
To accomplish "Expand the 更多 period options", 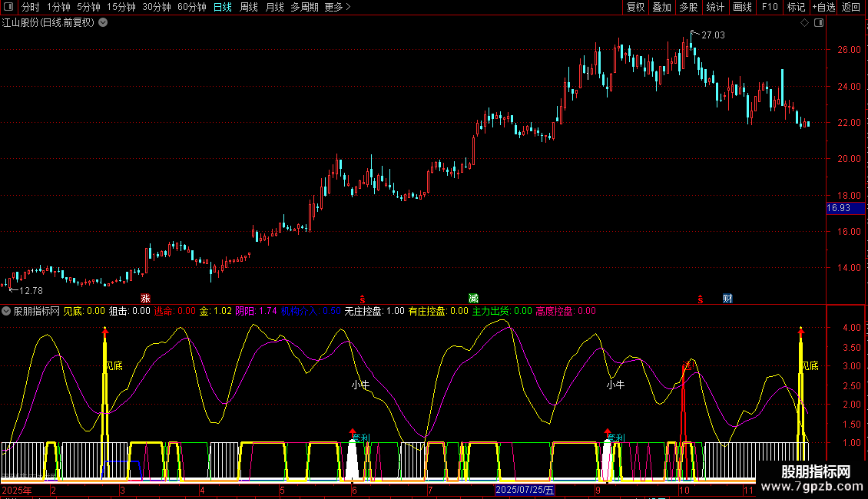I will [x=337, y=7].
